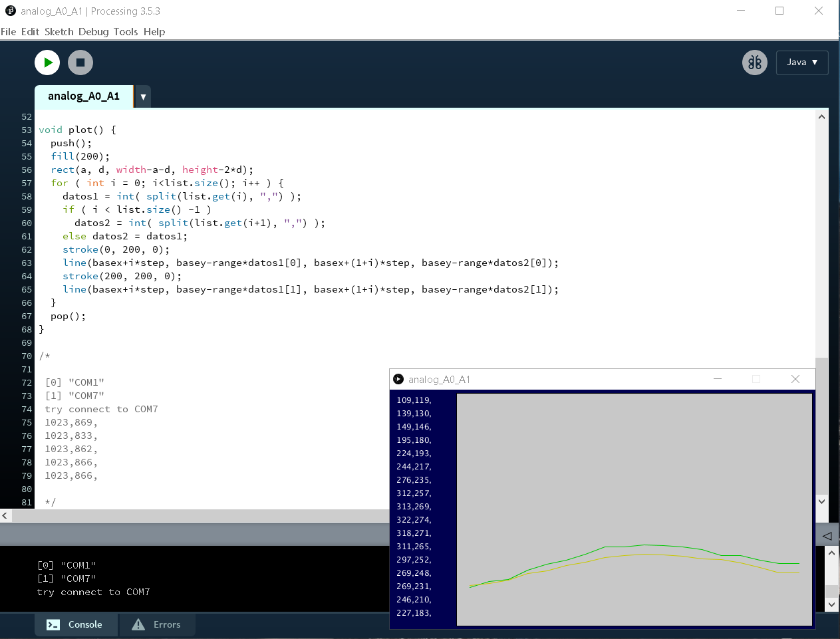Select the analog_A0_A1 sketch tab

[84, 96]
